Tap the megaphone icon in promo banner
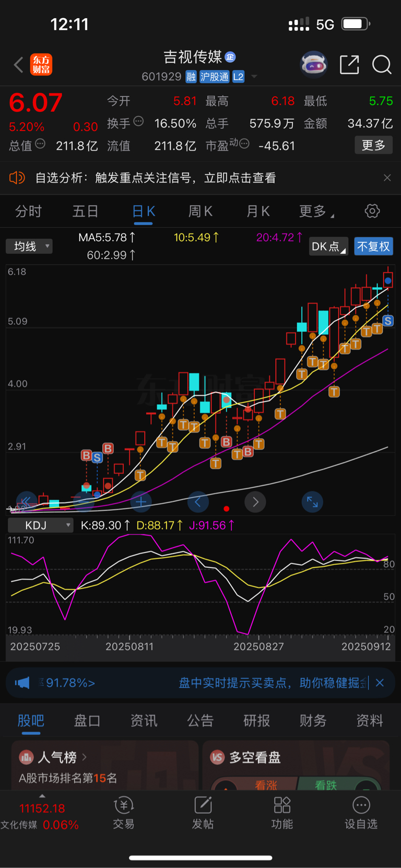Image resolution: width=401 pixels, height=868 pixels. pos(22,683)
